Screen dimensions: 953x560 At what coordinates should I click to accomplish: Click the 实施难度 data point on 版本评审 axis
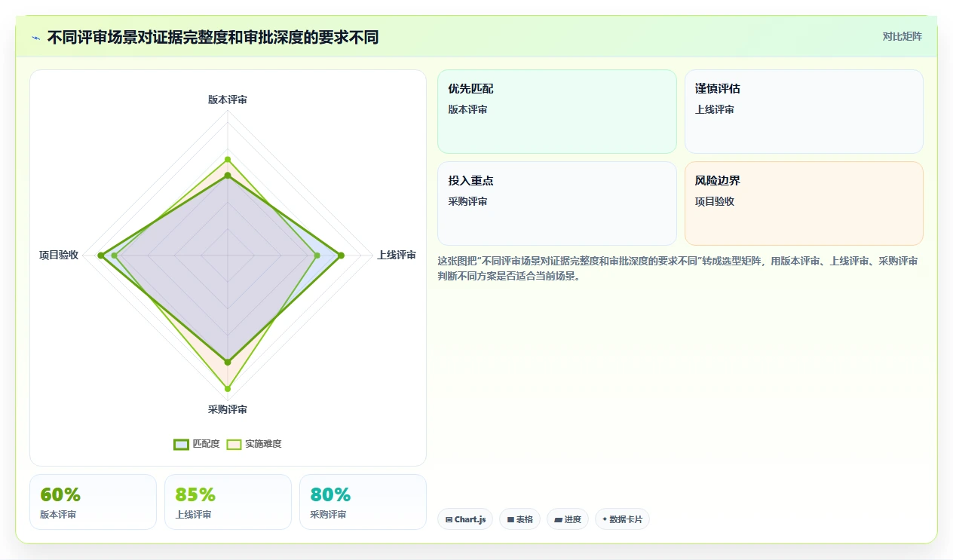coord(228,160)
